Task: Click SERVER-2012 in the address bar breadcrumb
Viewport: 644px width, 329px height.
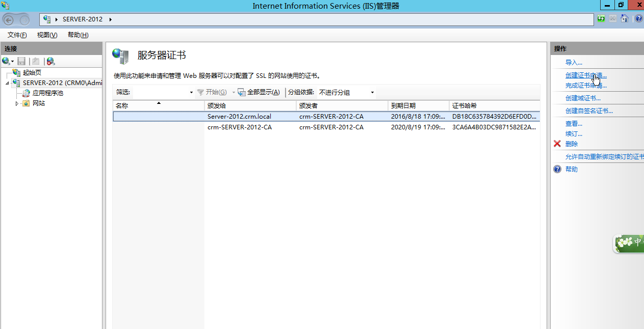Action: (x=83, y=19)
